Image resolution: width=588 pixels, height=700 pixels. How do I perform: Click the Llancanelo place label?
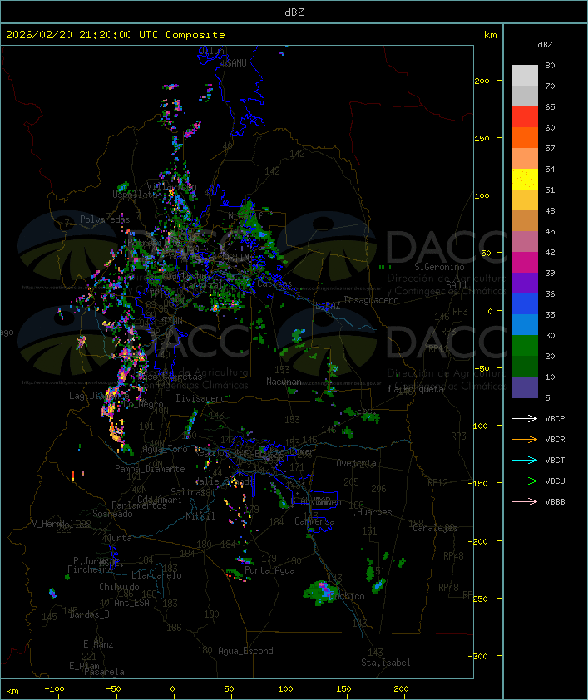pos(156,575)
